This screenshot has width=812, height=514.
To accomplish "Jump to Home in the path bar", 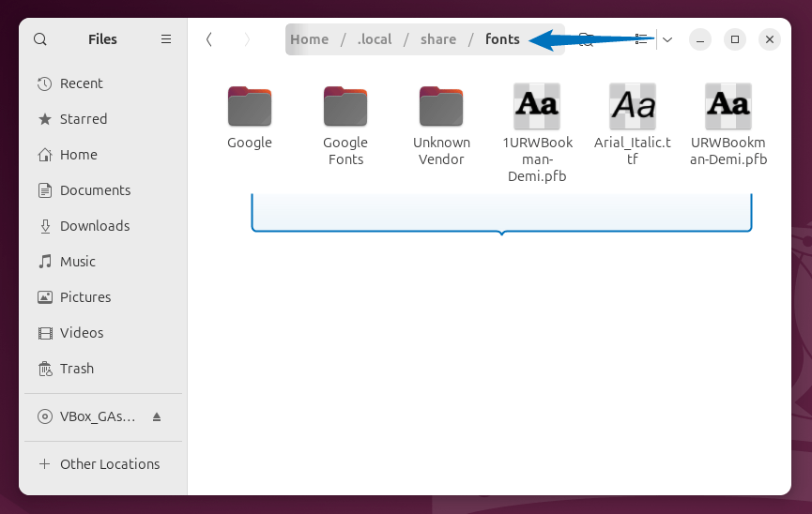I will 309,39.
